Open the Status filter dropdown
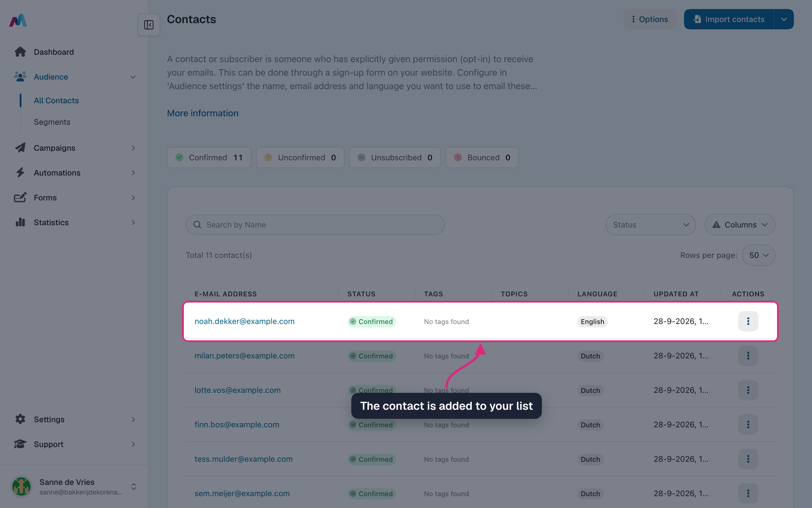This screenshot has width=812, height=508. (650, 225)
